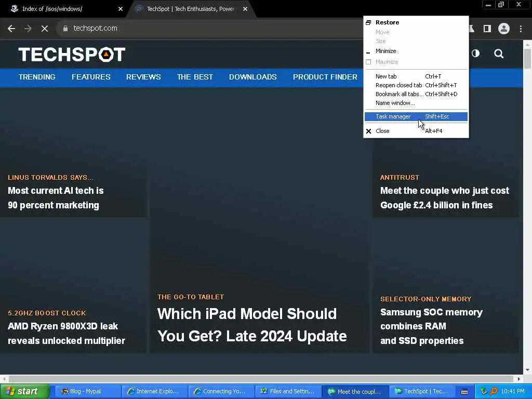Click '5.2GHZ BOOST CLOCK' label
Viewport: 532px width, 399px height.
pyautogui.click(x=47, y=313)
